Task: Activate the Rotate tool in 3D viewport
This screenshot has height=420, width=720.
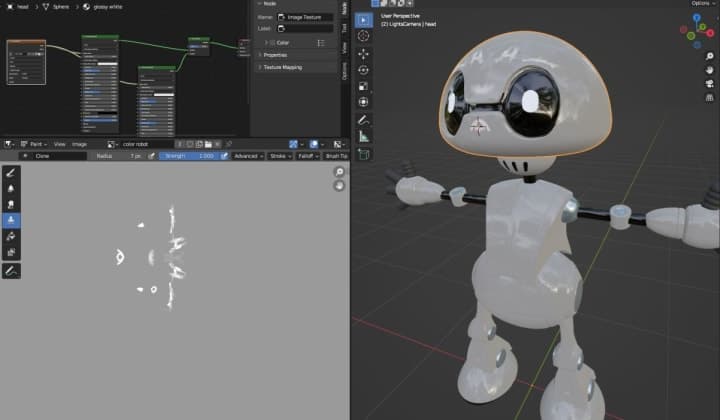Action: (x=363, y=70)
